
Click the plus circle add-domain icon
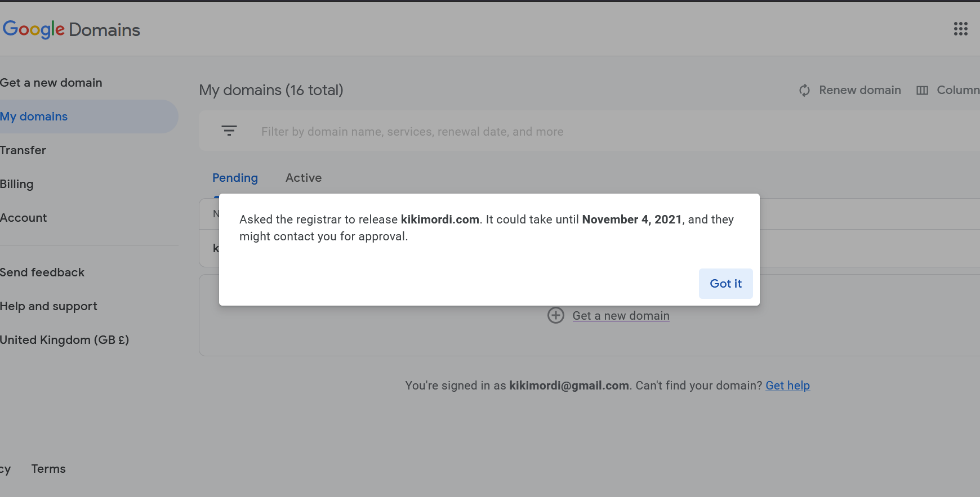(x=555, y=315)
